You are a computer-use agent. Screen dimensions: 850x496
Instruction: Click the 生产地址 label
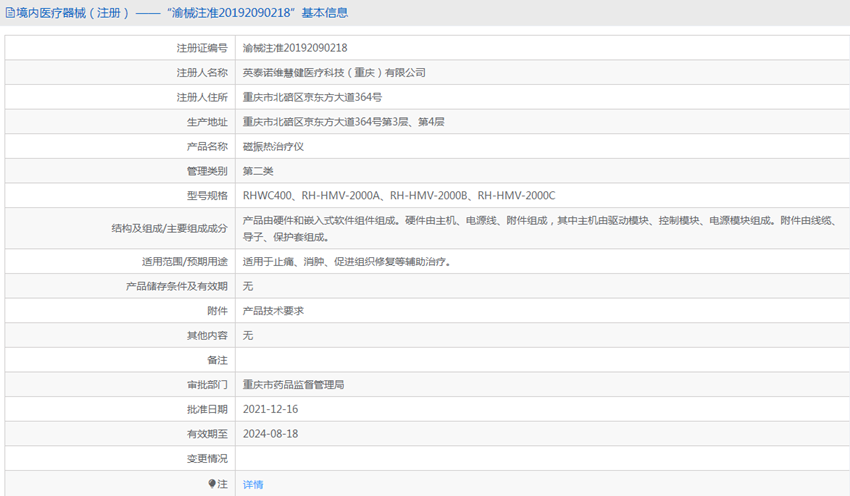coord(208,122)
